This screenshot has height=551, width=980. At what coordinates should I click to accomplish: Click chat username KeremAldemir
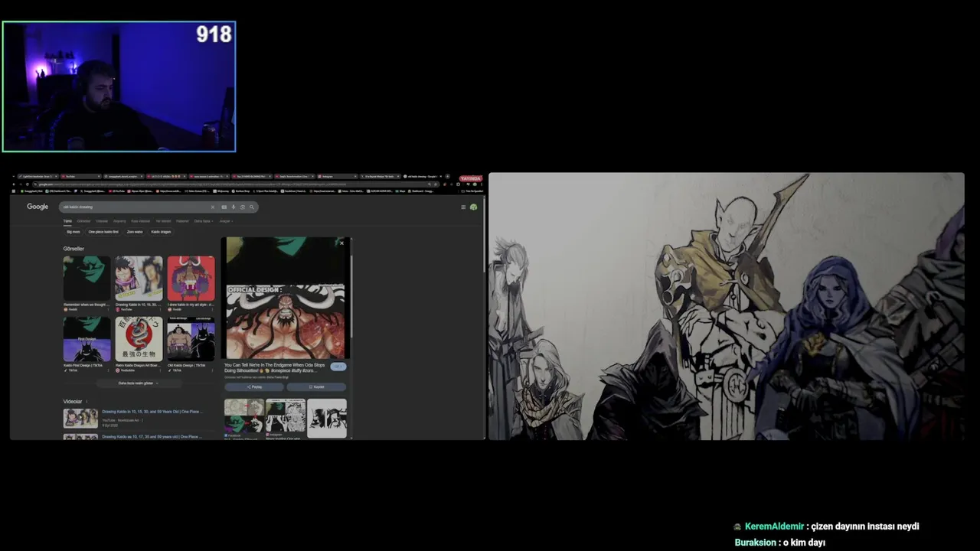pos(774,527)
